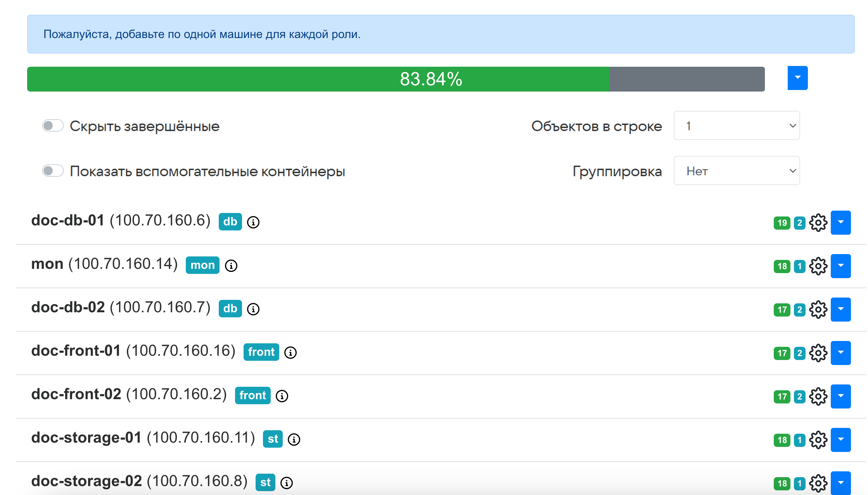Click info icon beside mon host
Viewport: 868px width, 495px height.
tap(231, 266)
